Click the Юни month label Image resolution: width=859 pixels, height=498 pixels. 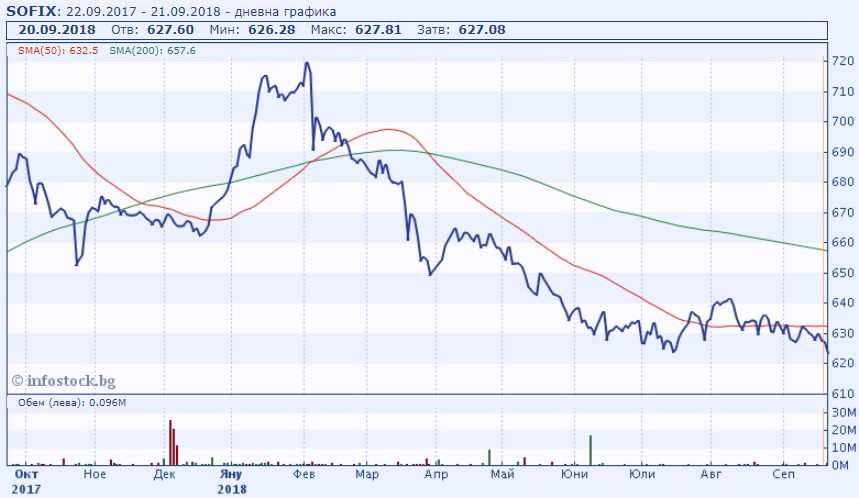pyautogui.click(x=574, y=474)
